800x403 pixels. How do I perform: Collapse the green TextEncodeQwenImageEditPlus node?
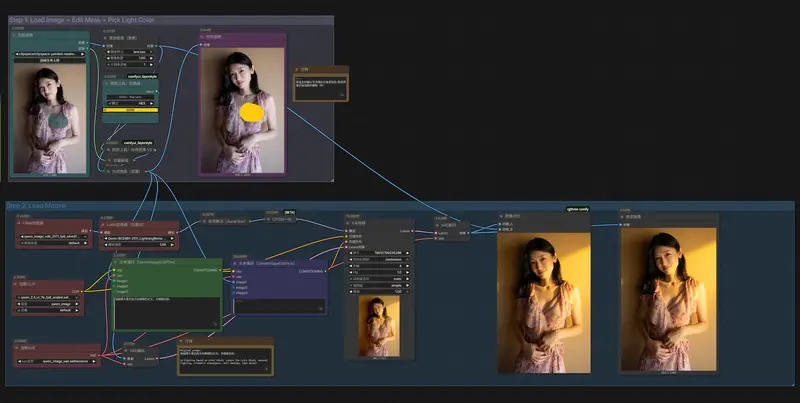[x=115, y=262]
